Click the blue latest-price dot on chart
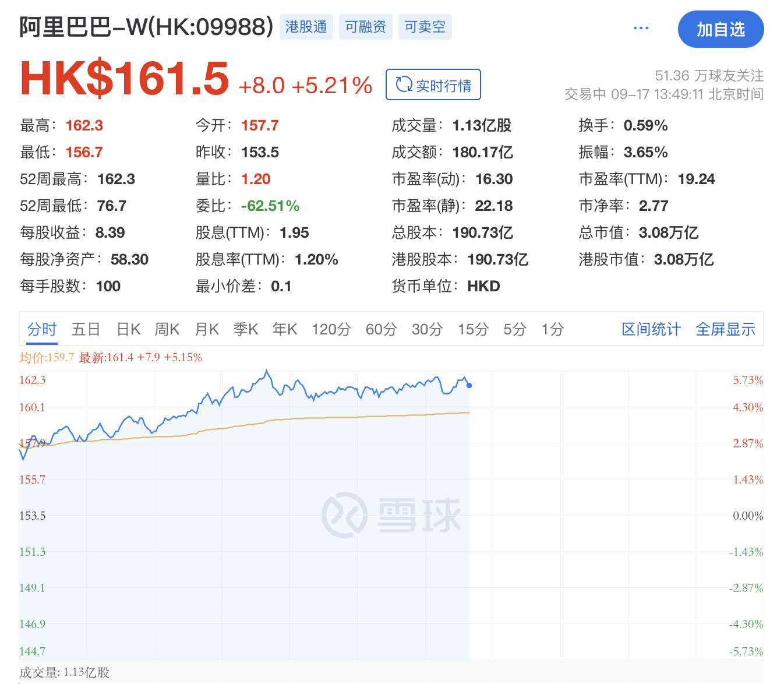Image resolution: width=784 pixels, height=684 pixels. (x=469, y=385)
